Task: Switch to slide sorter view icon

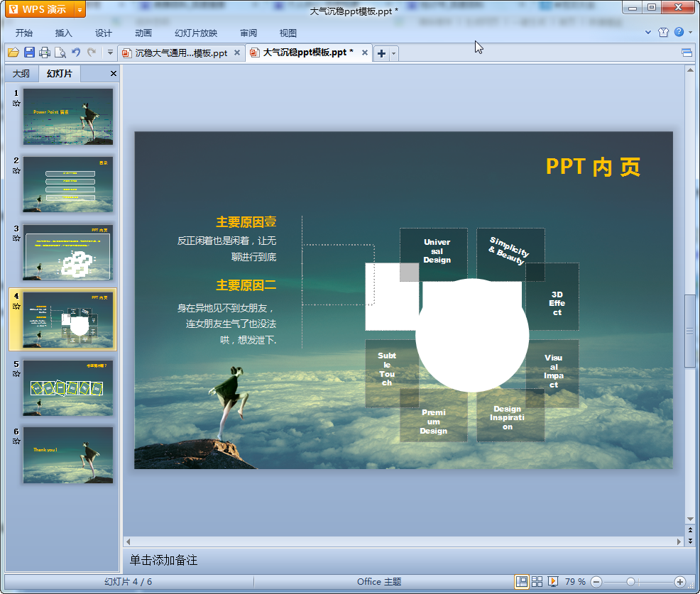Action: pos(537,581)
